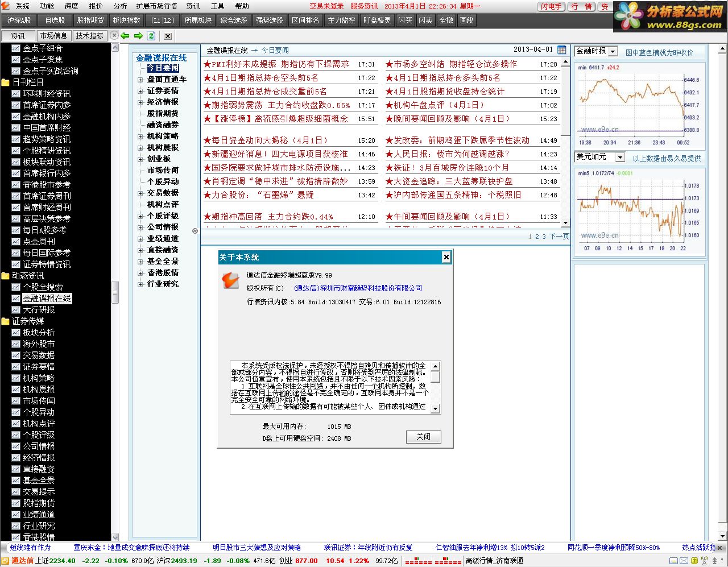Open the 美元加元 dropdown

(620, 157)
